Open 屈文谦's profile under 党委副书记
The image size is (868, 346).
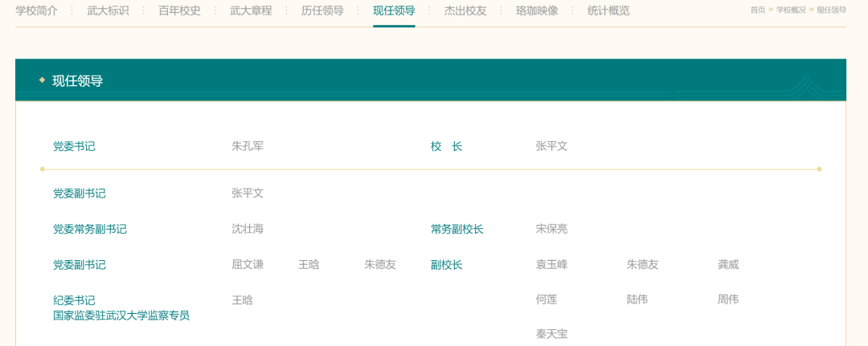[x=248, y=265]
